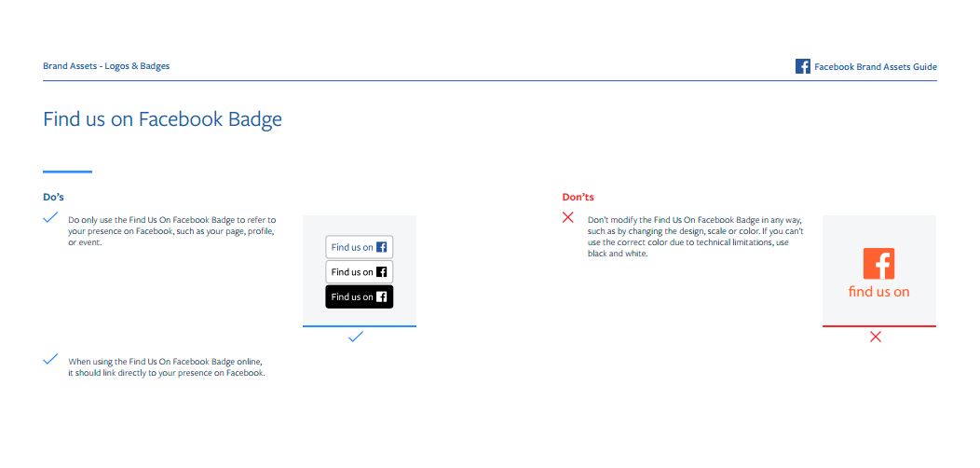Viewport: 980px width, 468px height.
Task: Open the Brand Assets - Logos & Badges breadcrumb
Action: tap(106, 66)
